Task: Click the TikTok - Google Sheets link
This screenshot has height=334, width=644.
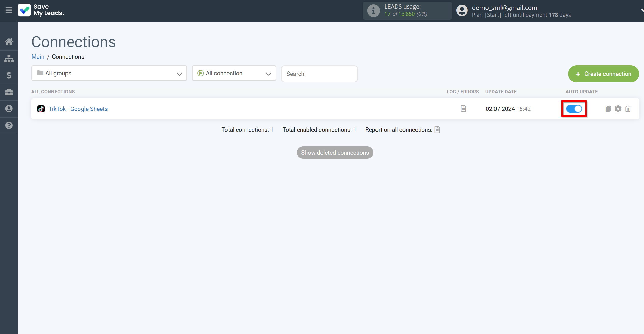Action: [x=78, y=109]
